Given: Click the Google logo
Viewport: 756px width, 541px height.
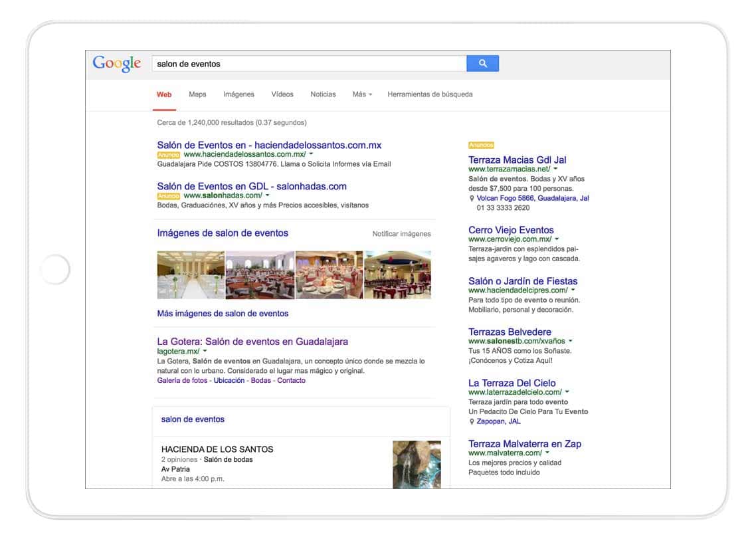Looking at the screenshot, I should 117,64.
